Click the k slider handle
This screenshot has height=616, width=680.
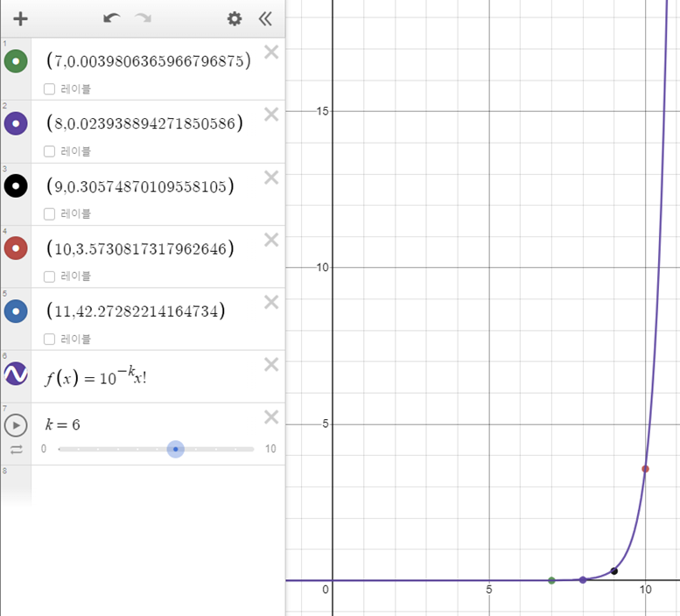click(x=176, y=449)
